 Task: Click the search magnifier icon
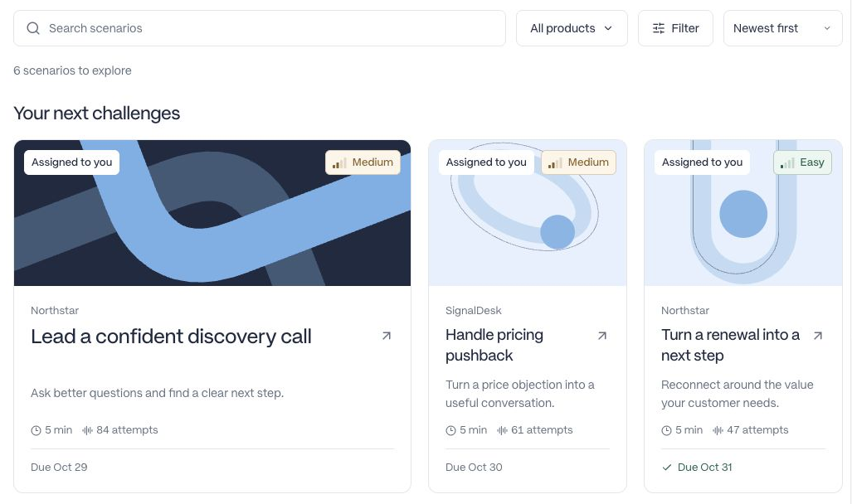[x=33, y=28]
